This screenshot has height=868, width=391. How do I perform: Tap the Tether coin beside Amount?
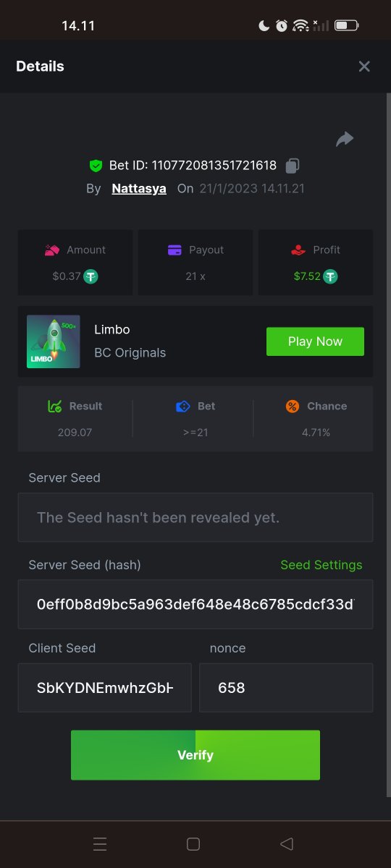tap(91, 276)
